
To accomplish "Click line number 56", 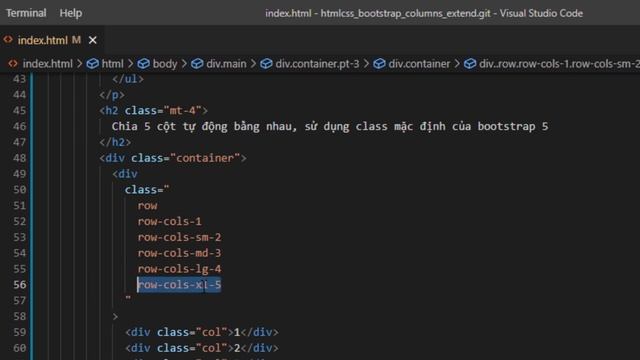I will tap(19, 285).
